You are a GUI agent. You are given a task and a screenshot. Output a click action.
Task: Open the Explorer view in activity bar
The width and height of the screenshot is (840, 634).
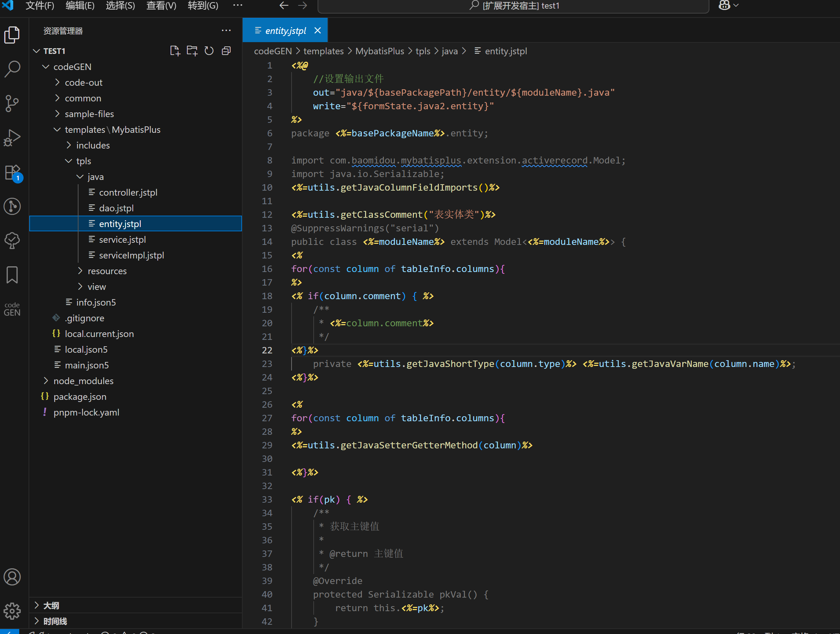tap(12, 35)
